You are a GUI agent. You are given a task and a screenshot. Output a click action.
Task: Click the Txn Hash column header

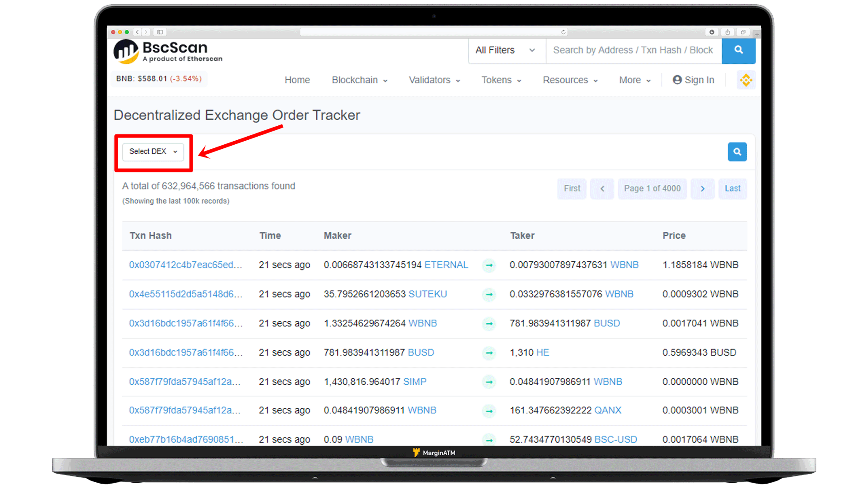click(151, 236)
